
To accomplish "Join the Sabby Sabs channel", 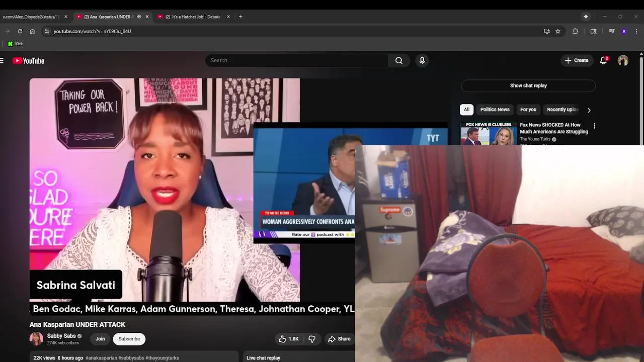I will pos(100,339).
